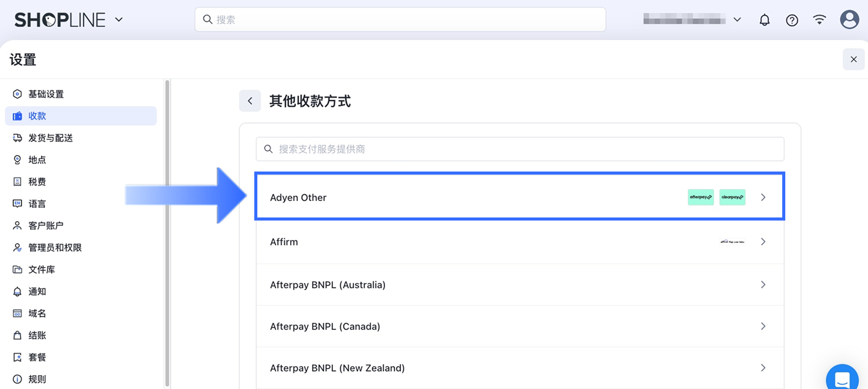Open 规则 settings
868x389 pixels.
(81, 379)
